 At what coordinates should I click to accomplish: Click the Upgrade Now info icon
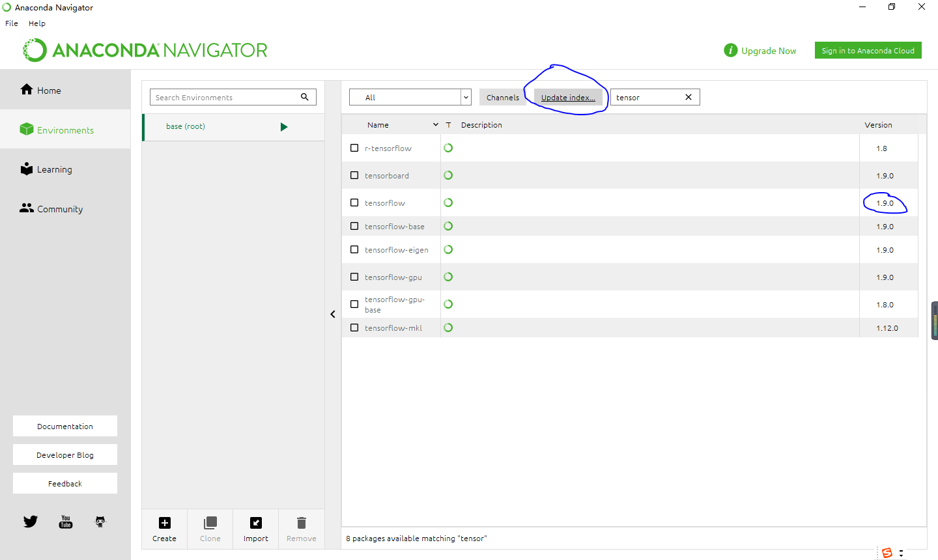731,50
